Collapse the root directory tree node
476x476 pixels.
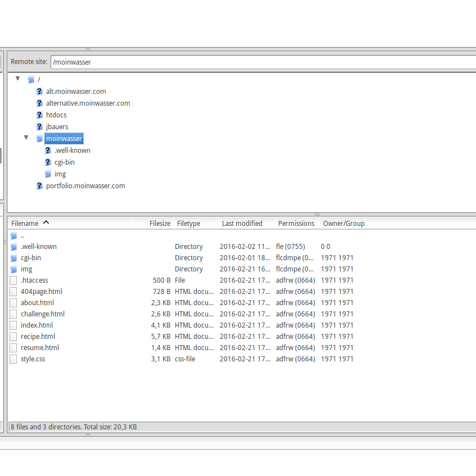[17, 79]
